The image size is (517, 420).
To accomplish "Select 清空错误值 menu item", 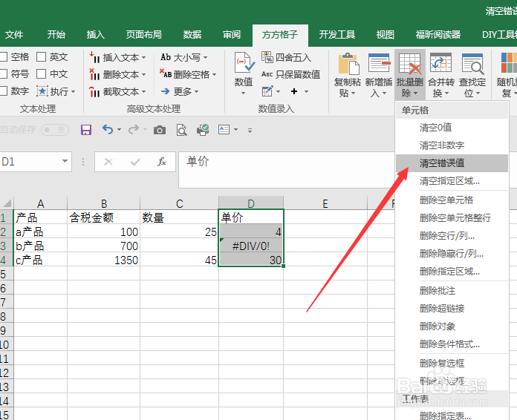I will click(452, 163).
